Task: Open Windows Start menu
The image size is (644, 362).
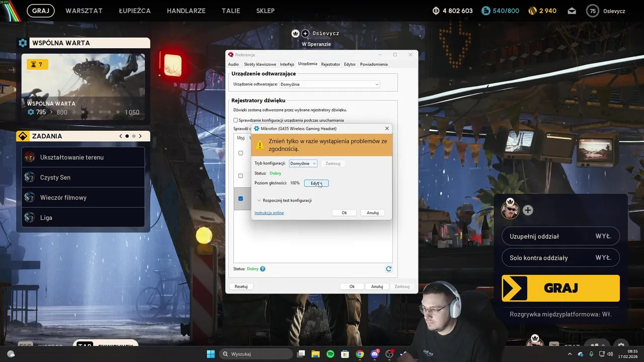Action: pyautogui.click(x=211, y=354)
